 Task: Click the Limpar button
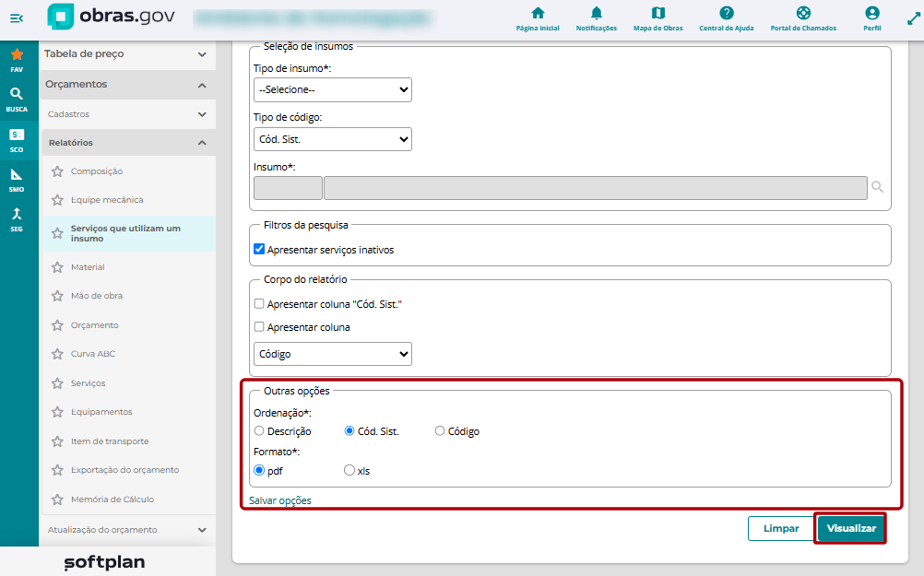pos(781,528)
